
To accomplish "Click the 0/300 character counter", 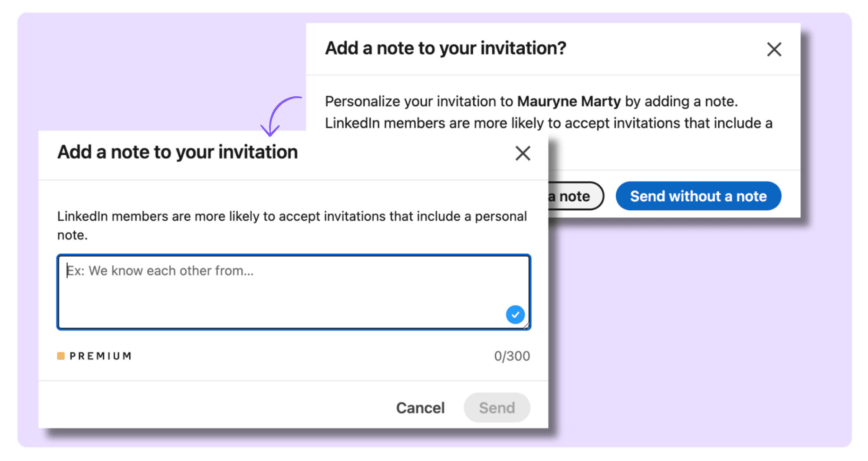I will click(x=512, y=356).
